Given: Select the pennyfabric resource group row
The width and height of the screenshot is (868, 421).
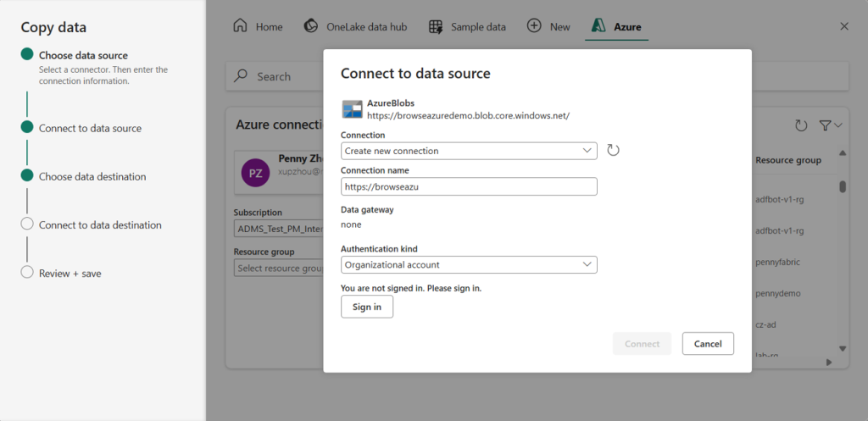Looking at the screenshot, I should point(778,263).
